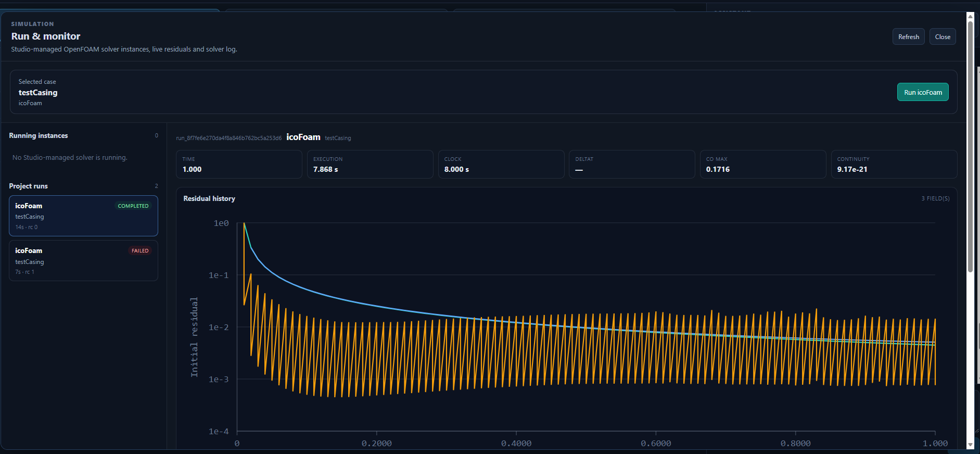This screenshot has width=980, height=454.
Task: Click the 0.8000 x-axis tick label
Action: [795, 444]
